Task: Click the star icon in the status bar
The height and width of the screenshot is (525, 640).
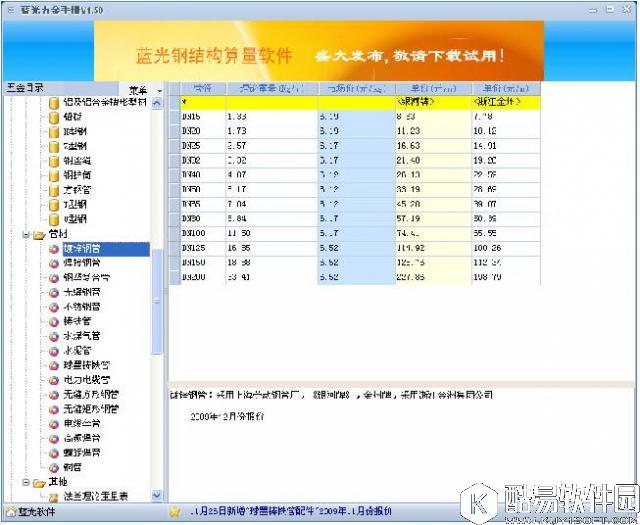Action: pos(176,512)
